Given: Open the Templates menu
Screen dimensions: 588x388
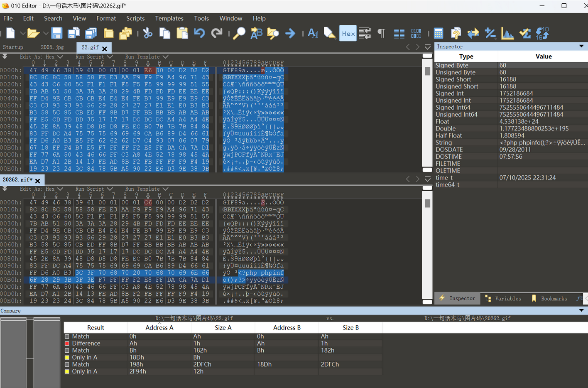Looking at the screenshot, I should pos(169,18).
